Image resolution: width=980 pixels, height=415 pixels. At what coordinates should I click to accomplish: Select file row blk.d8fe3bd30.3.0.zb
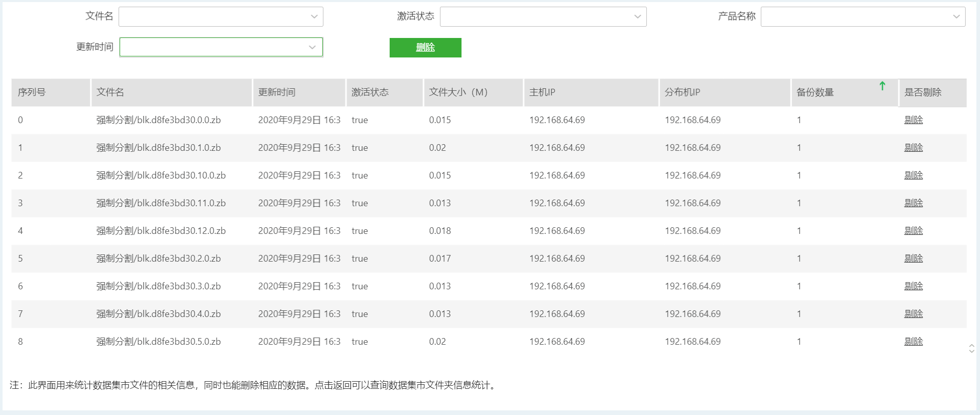coord(159,286)
